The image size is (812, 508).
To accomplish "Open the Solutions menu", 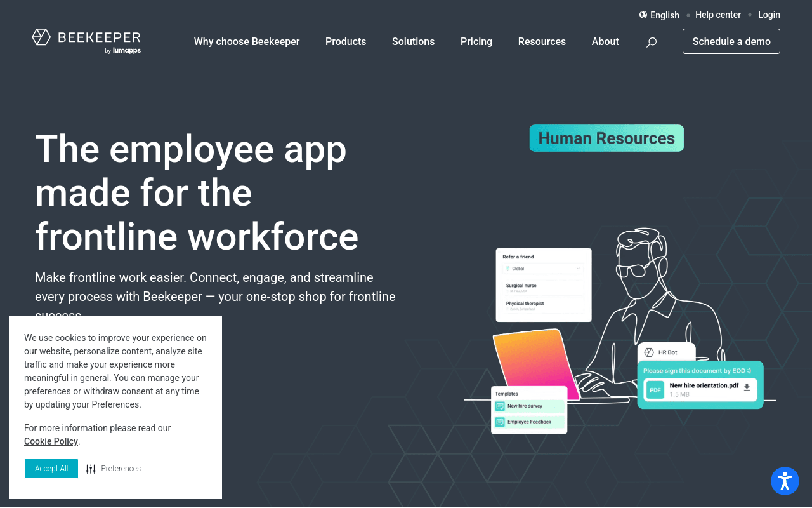I will click(414, 41).
